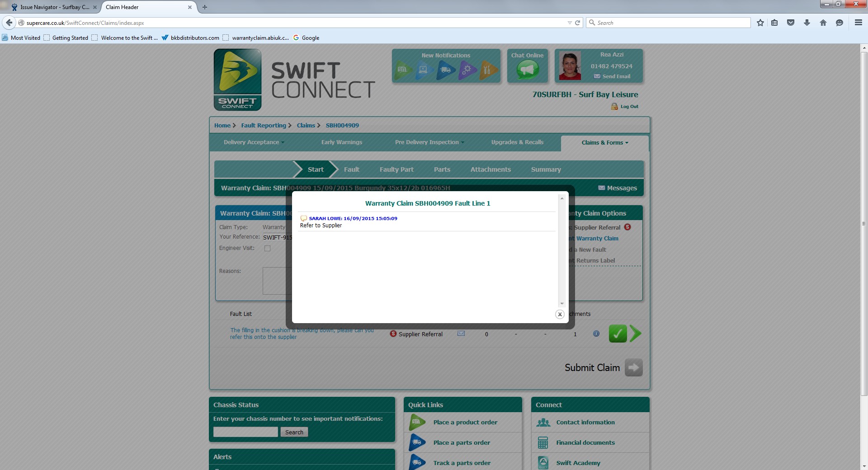Select the Attachments step tab
Screen dimensions: 868x470
click(x=491, y=169)
